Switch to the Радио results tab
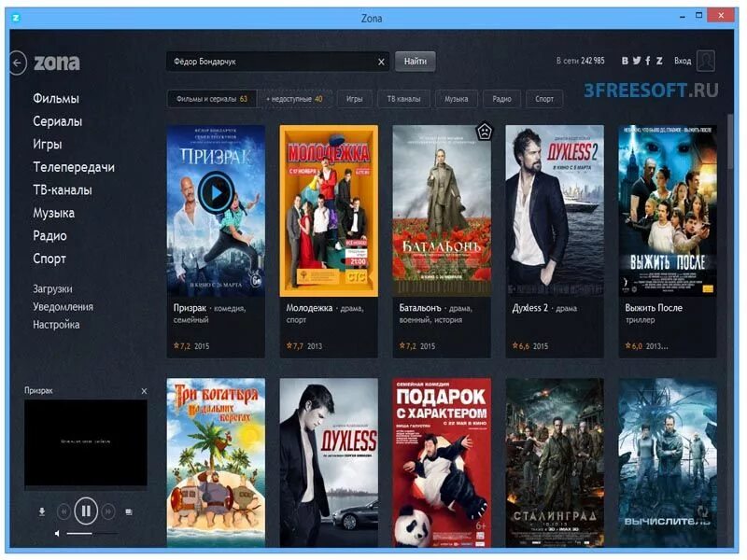747x560 pixels. [501, 99]
